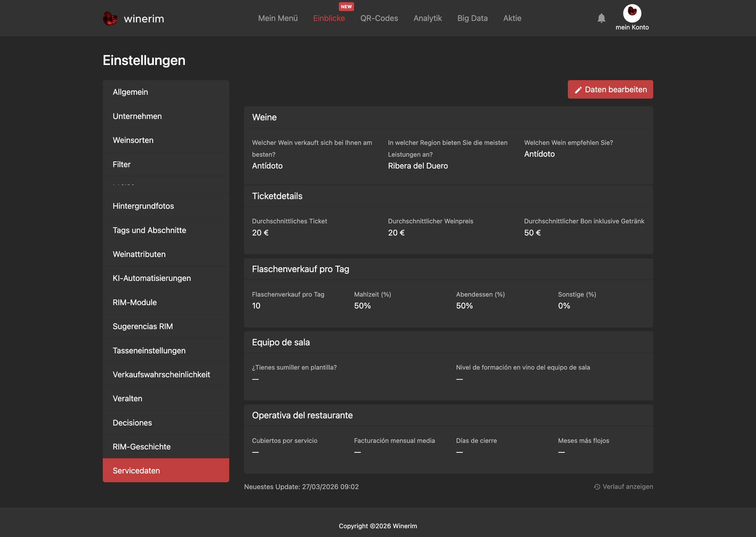Switch to Analytik in top navigation
Image resolution: width=756 pixels, height=537 pixels.
click(428, 18)
